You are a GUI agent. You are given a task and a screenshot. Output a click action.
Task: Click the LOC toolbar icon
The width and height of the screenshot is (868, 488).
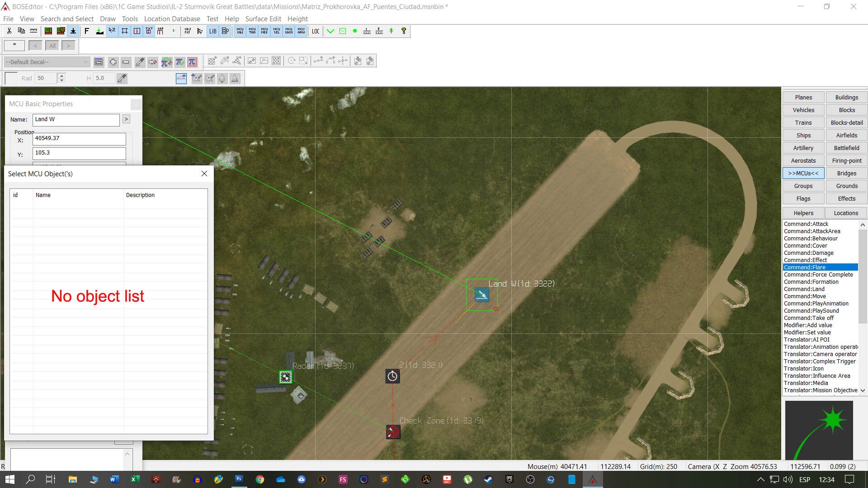coord(316,31)
